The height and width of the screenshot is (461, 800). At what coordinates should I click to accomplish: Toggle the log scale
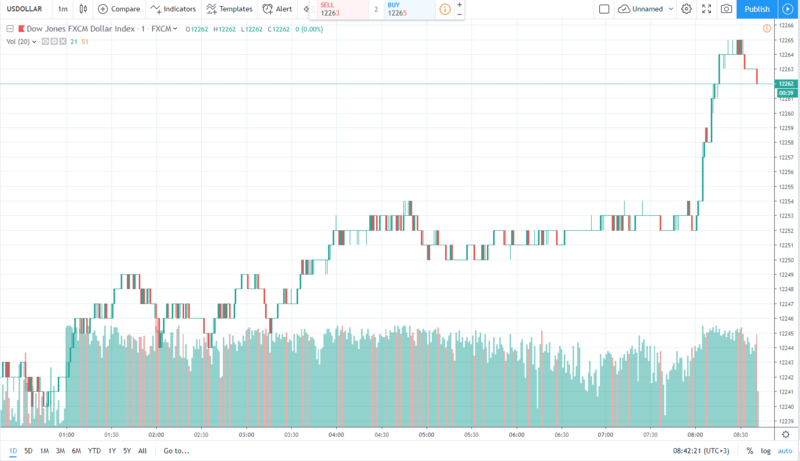[766, 451]
